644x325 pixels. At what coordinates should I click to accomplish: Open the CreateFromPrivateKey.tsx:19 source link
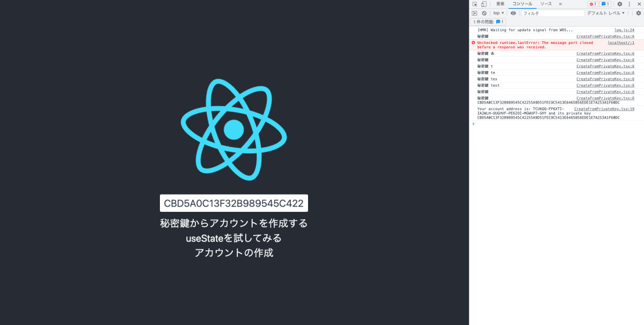coord(604,109)
